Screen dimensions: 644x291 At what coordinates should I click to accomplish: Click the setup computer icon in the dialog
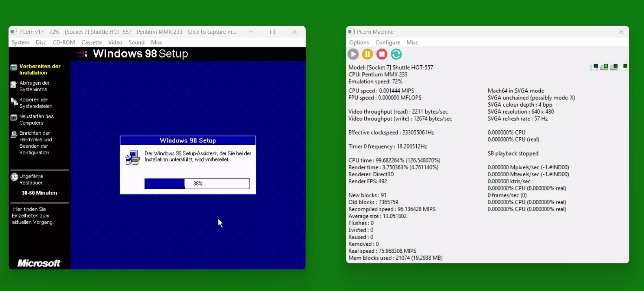tap(133, 158)
